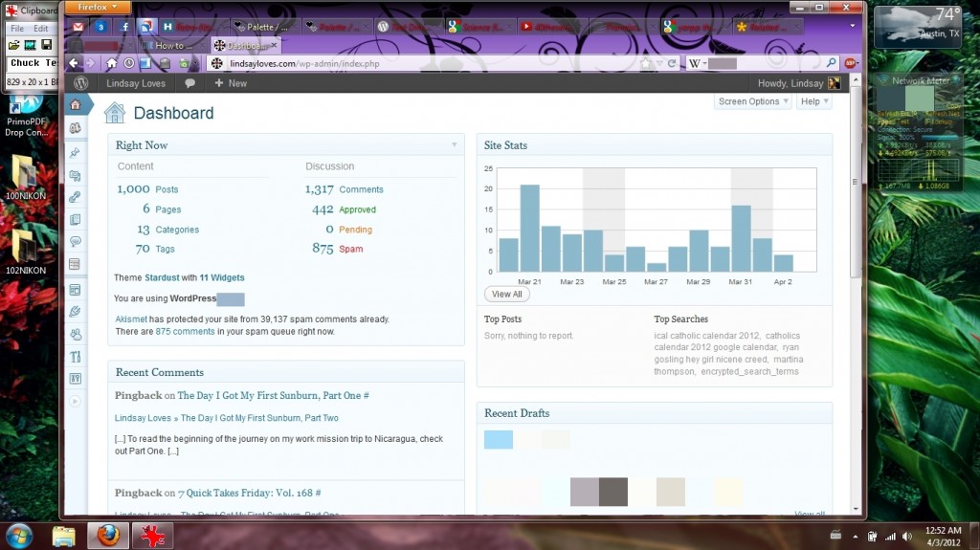Open Windows Explorer from the taskbar
This screenshot has width=980, height=550.
coord(64,537)
